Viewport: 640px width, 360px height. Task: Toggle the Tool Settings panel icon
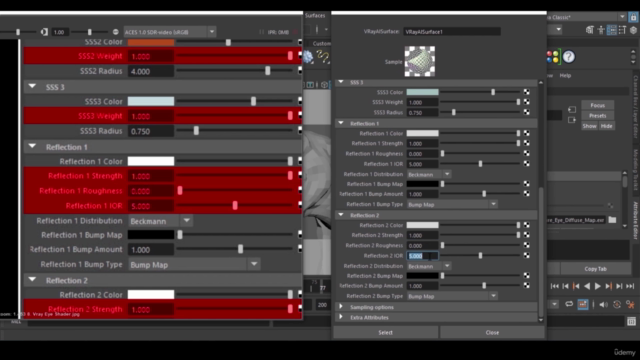click(622, 30)
